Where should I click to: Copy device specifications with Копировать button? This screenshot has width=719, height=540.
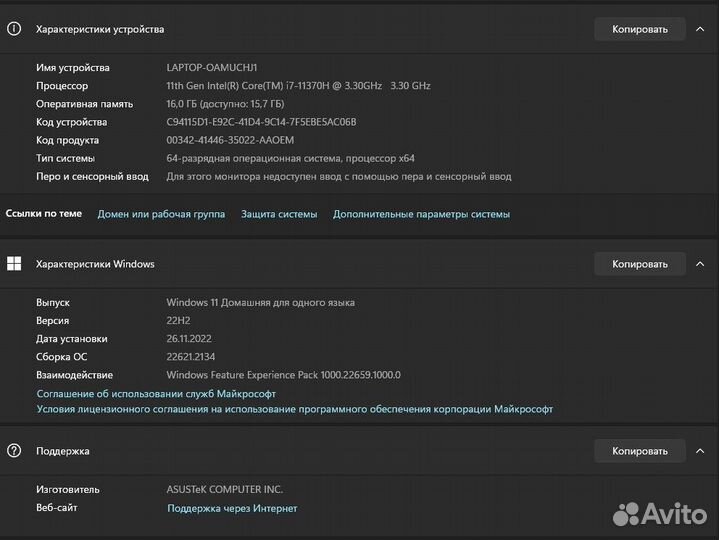tap(640, 29)
